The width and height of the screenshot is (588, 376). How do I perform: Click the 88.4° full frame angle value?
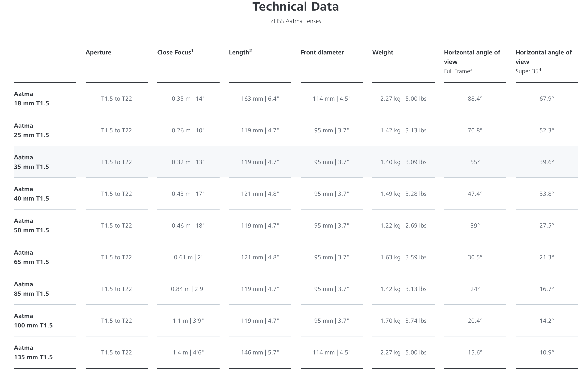(475, 99)
